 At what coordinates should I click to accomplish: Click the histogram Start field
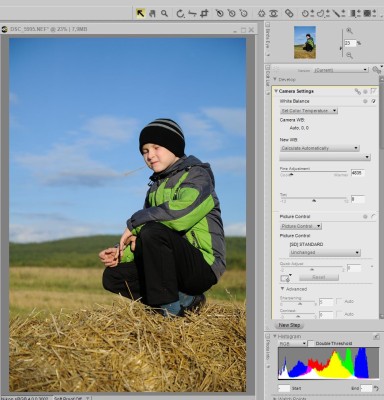[284, 388]
